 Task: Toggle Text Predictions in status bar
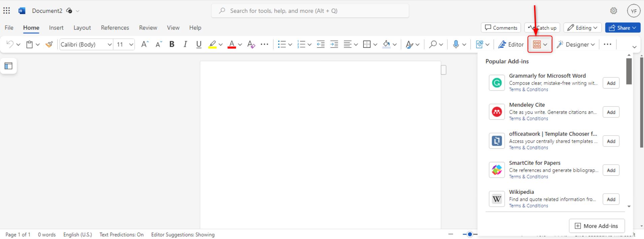(x=121, y=235)
